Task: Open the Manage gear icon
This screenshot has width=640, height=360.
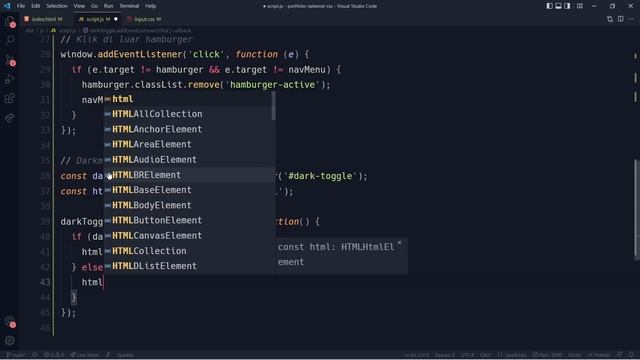Action: (10, 340)
